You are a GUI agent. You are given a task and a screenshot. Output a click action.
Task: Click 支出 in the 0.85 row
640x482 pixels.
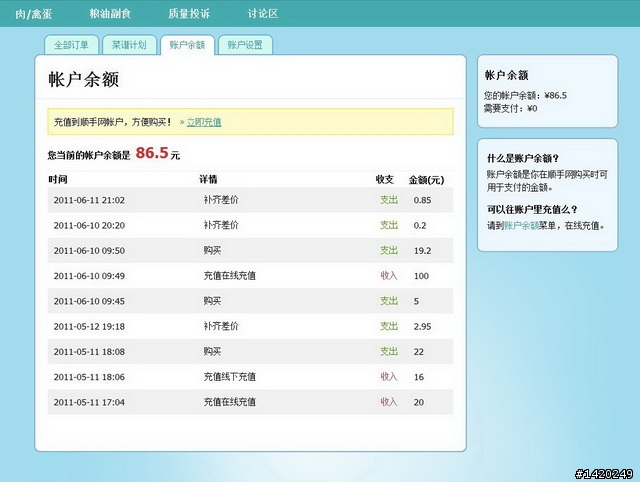click(389, 200)
